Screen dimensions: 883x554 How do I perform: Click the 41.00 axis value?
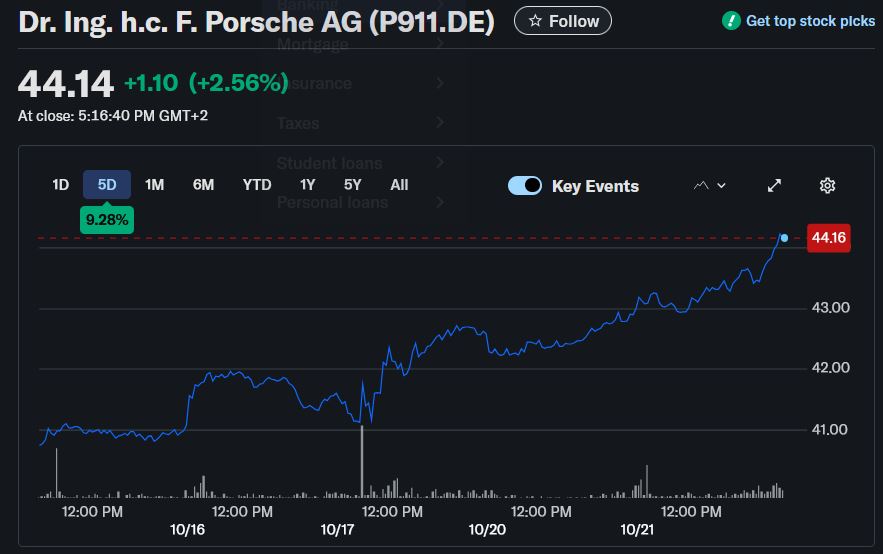[x=830, y=430]
